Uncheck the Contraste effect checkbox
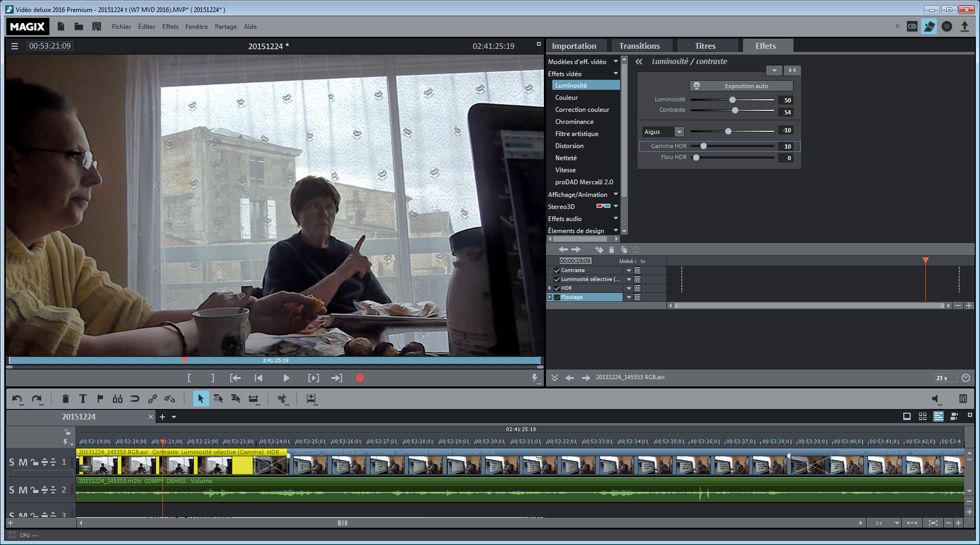Image resolution: width=980 pixels, height=545 pixels. click(x=557, y=270)
